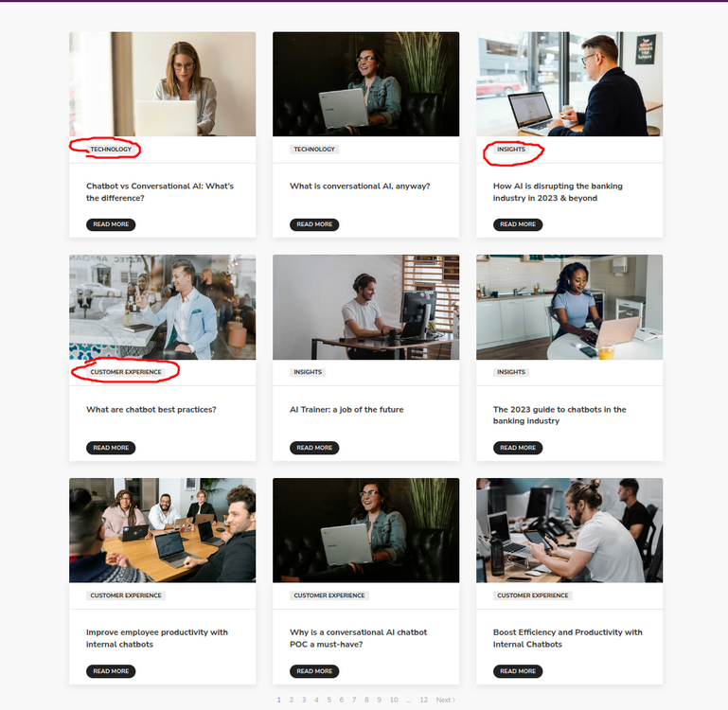Go to last page 12

(x=423, y=700)
